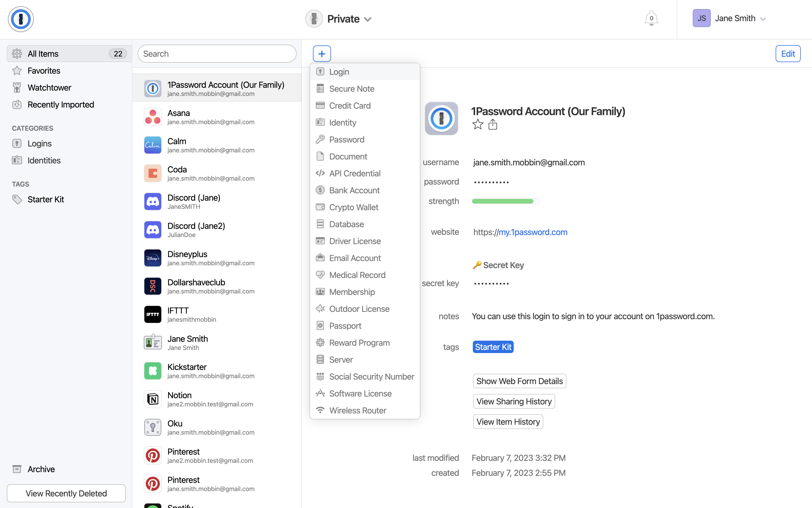Select Passport item type
Image resolution: width=812 pixels, height=508 pixels.
[x=365, y=326]
